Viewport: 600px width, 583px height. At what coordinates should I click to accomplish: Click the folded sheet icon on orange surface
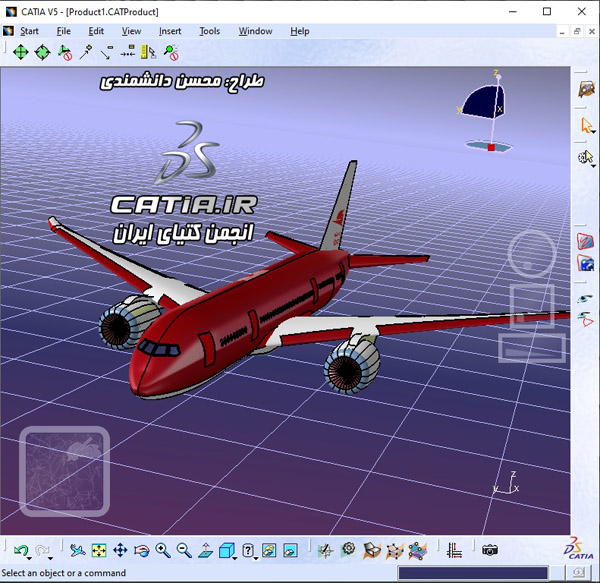[x=372, y=550]
